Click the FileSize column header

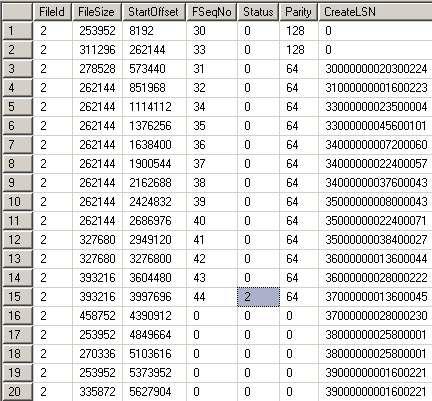point(97,12)
